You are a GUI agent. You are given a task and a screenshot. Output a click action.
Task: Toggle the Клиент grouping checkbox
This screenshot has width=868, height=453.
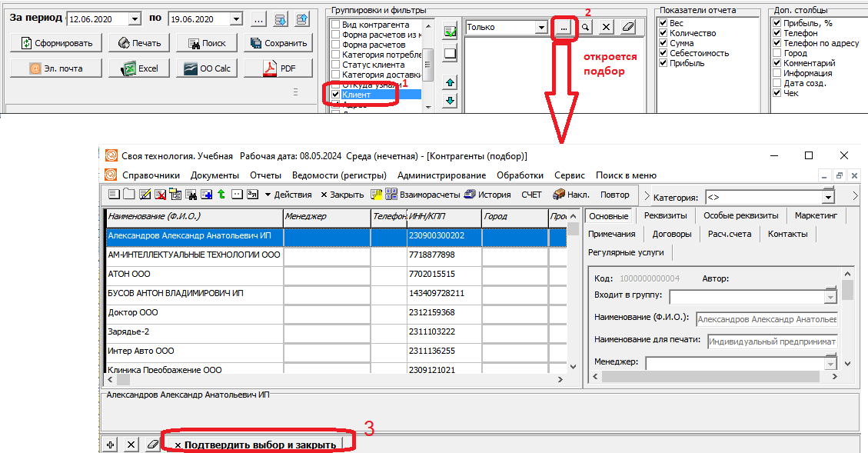click(335, 95)
